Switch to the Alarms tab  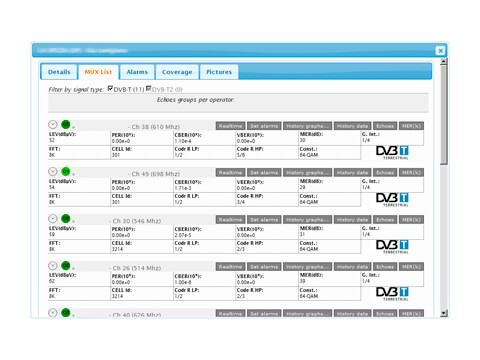[x=137, y=72]
